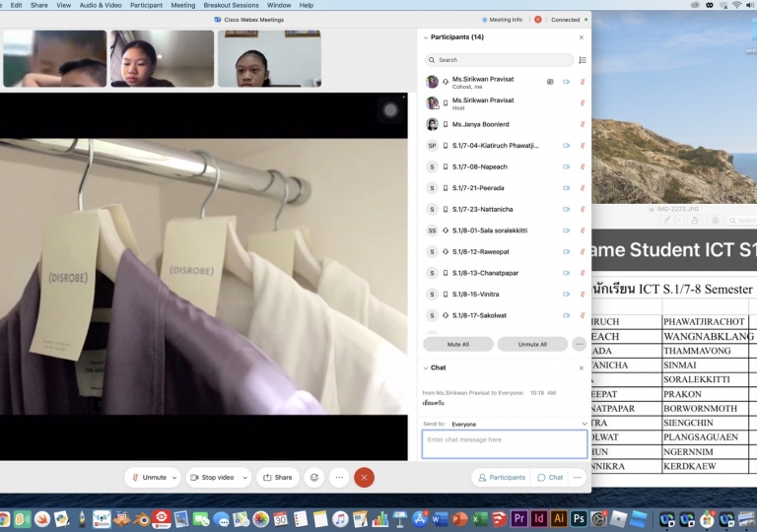
Task: Toggle mute for S.1/8-13-Chanatpapar
Action: 583,273
